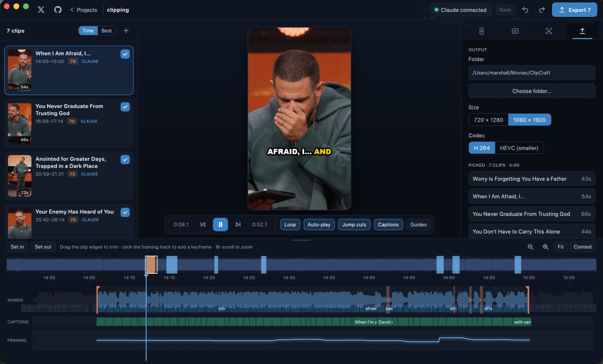This screenshot has height=364, width=603.
Task: Open 'Anointed for Greater Days' clip thumbnail
Action: pyautogui.click(x=20, y=176)
